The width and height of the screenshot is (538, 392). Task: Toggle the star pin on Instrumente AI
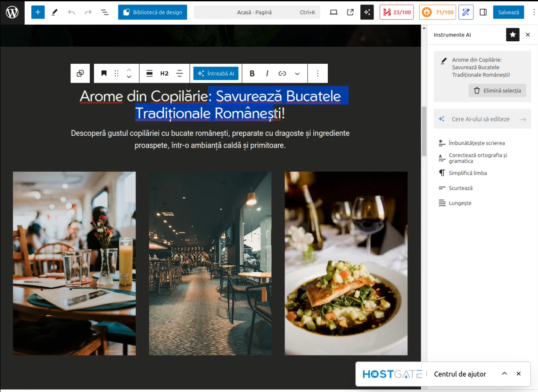[512, 35]
